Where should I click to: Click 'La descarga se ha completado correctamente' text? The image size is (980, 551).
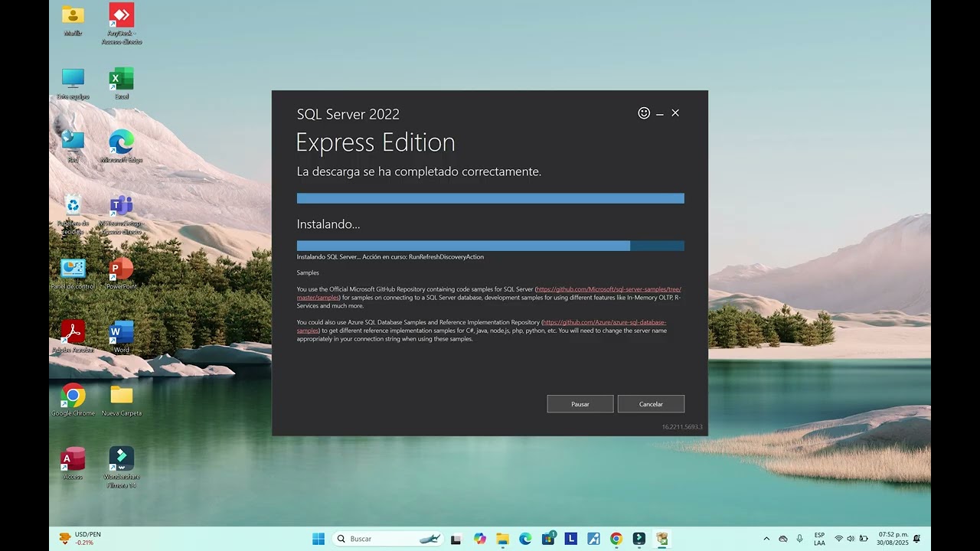click(x=419, y=171)
